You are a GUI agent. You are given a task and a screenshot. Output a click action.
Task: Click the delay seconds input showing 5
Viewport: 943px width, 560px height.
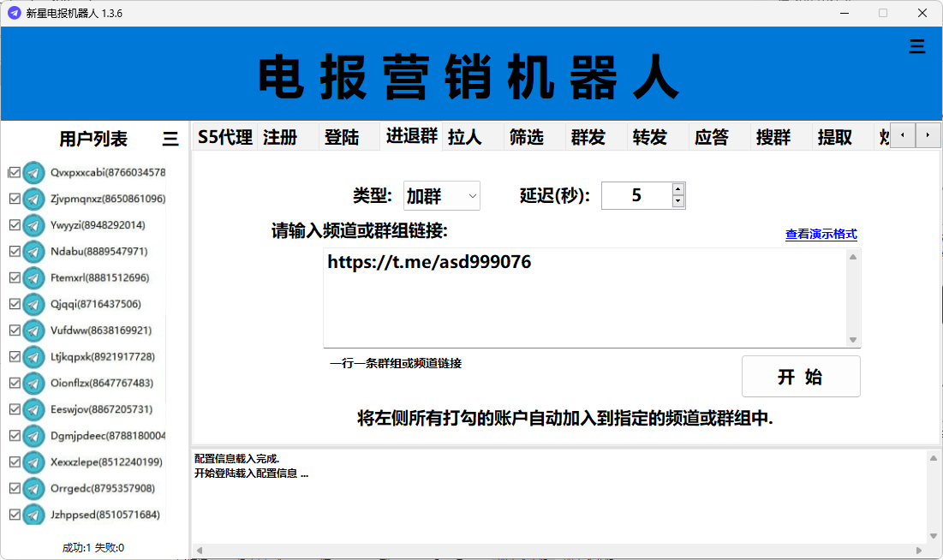tap(636, 195)
